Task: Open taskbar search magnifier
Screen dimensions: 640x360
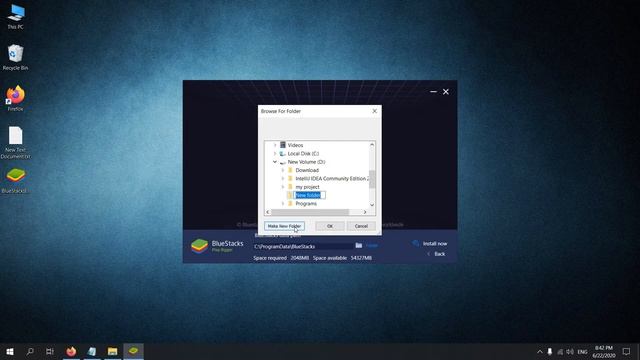Action: point(30,351)
